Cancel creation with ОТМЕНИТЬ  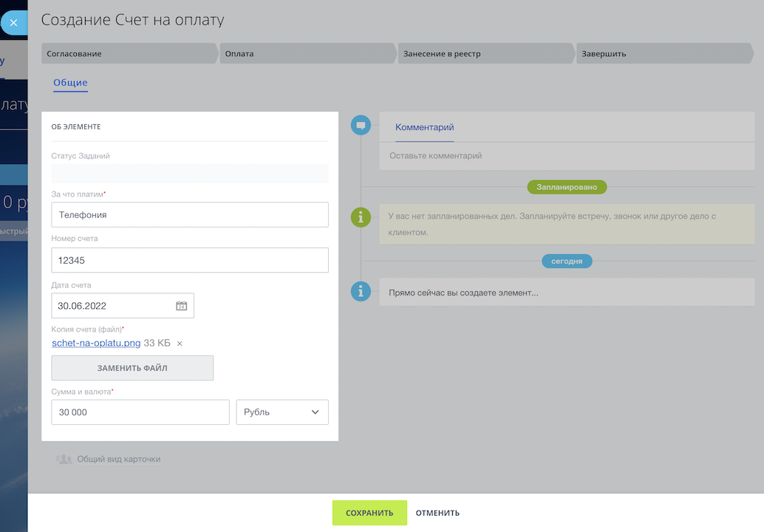[x=437, y=513]
